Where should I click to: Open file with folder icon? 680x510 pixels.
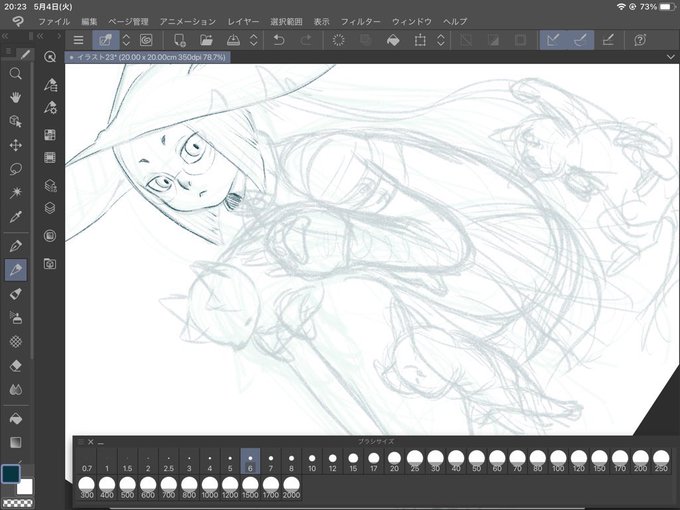(x=206, y=40)
